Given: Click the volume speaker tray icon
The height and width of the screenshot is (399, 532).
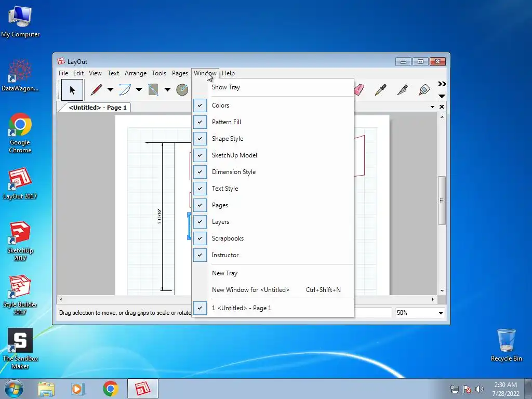Looking at the screenshot, I should click(479, 389).
